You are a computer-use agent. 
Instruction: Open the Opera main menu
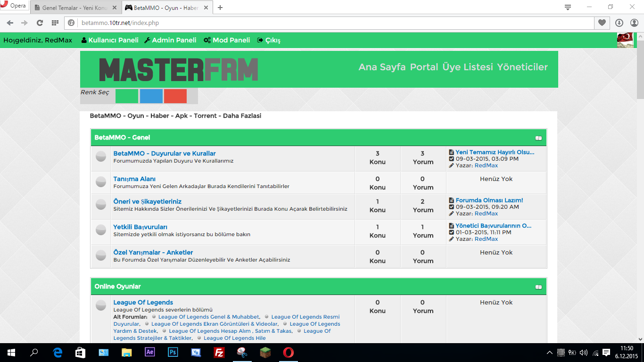14,6
